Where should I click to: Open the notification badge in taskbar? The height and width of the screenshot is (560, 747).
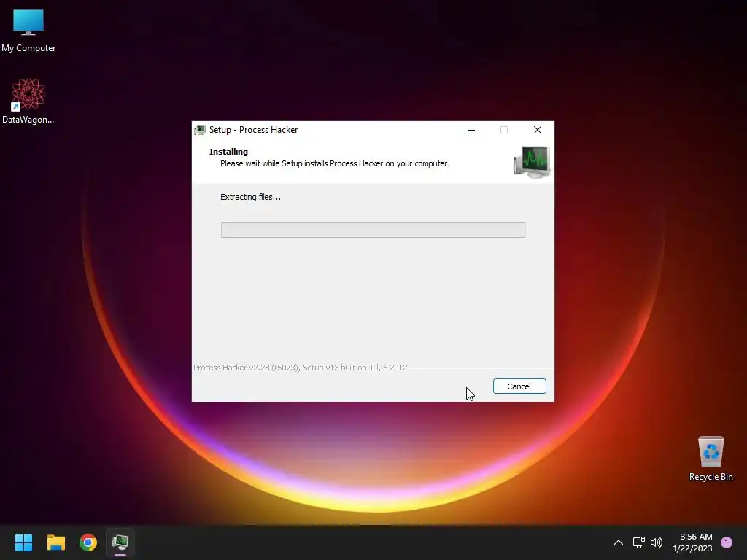point(727,542)
